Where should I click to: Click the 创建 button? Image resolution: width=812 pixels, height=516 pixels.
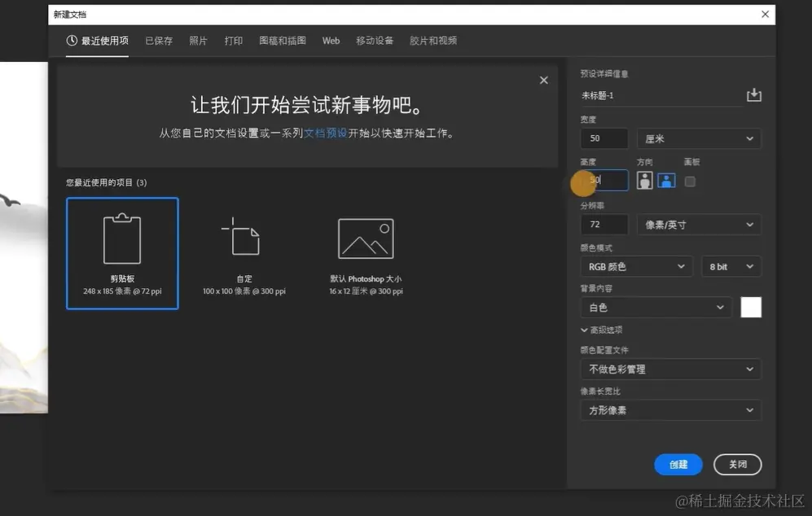pos(678,464)
